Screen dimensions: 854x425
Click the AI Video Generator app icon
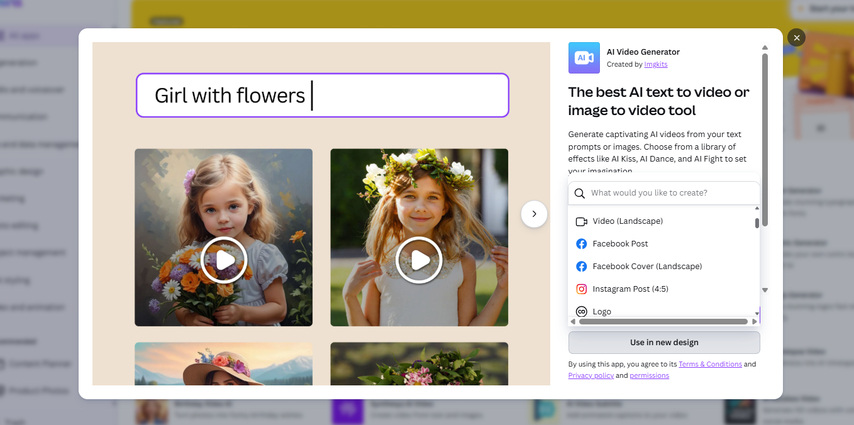pyautogui.click(x=584, y=58)
